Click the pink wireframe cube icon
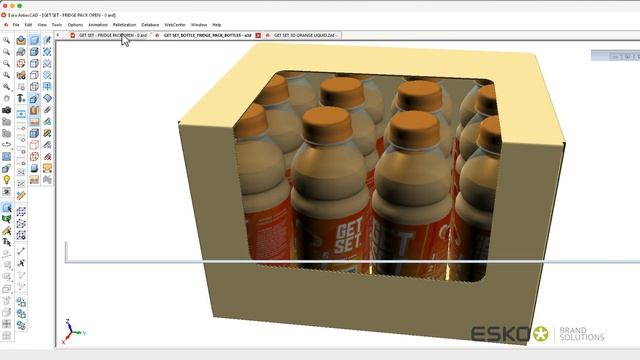Image resolution: width=640 pixels, height=360 pixels. pos(34,144)
